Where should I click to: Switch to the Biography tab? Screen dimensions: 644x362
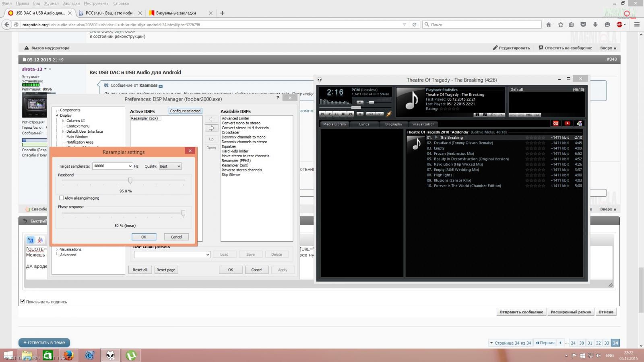(394, 124)
